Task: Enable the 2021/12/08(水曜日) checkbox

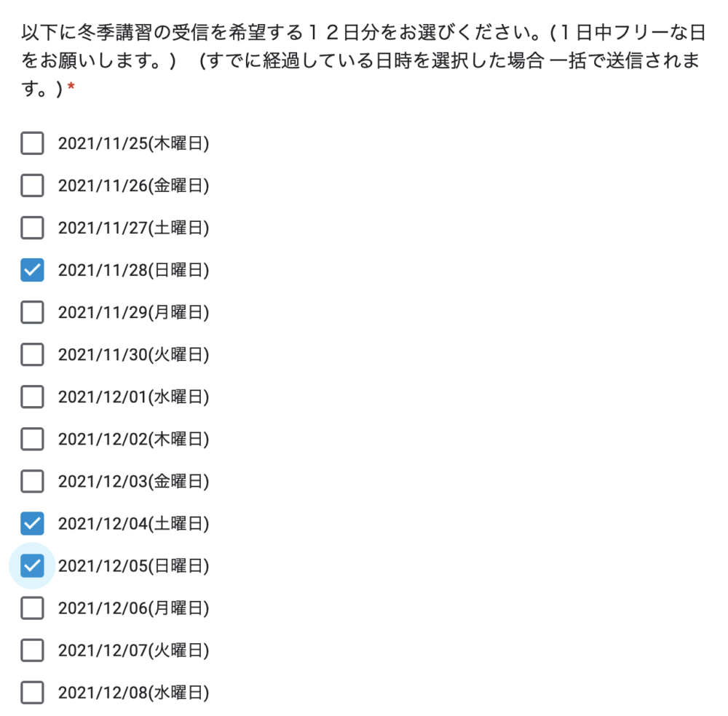Action: point(32,692)
